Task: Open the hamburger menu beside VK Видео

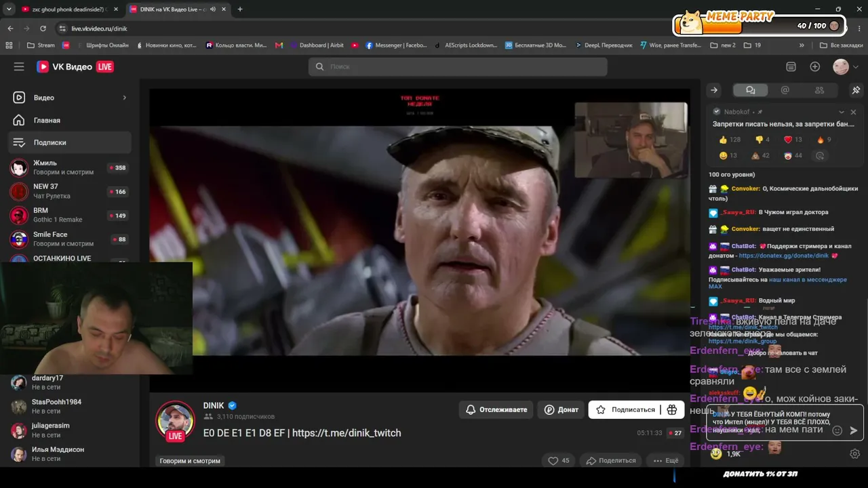Action: [19, 66]
